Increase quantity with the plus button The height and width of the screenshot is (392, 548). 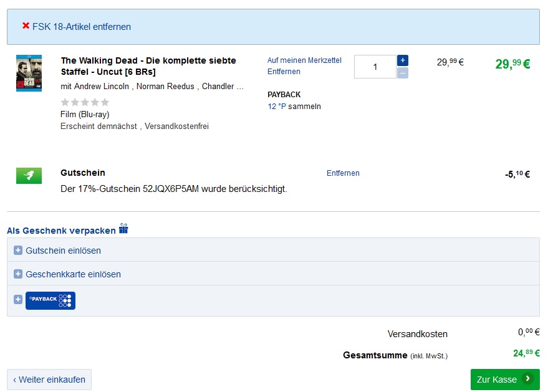(403, 60)
